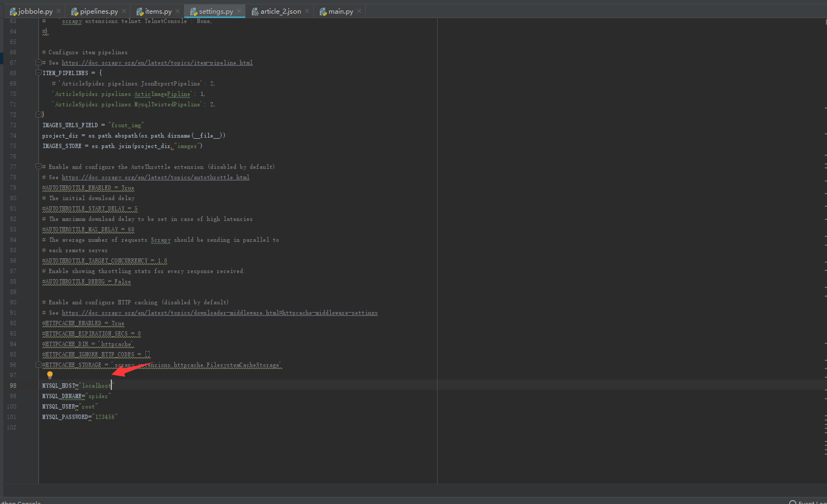Close the jobbole.py tab
This screenshot has height=504, width=827.
pos(59,12)
